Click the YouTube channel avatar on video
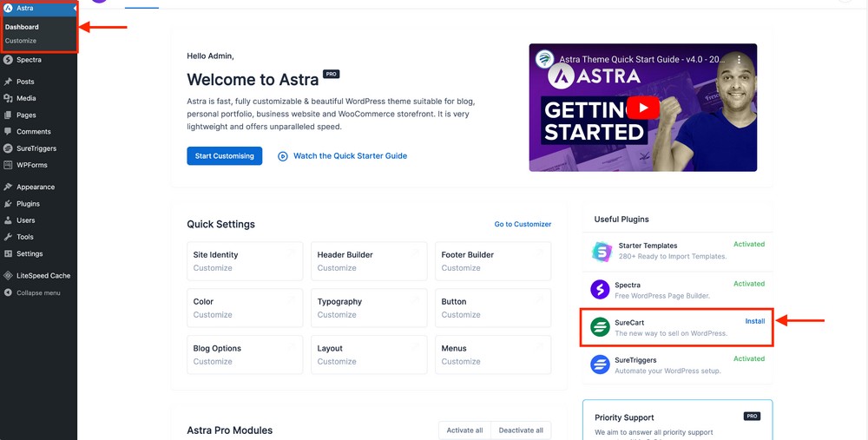Image resolution: width=868 pixels, height=440 pixels. (545, 59)
